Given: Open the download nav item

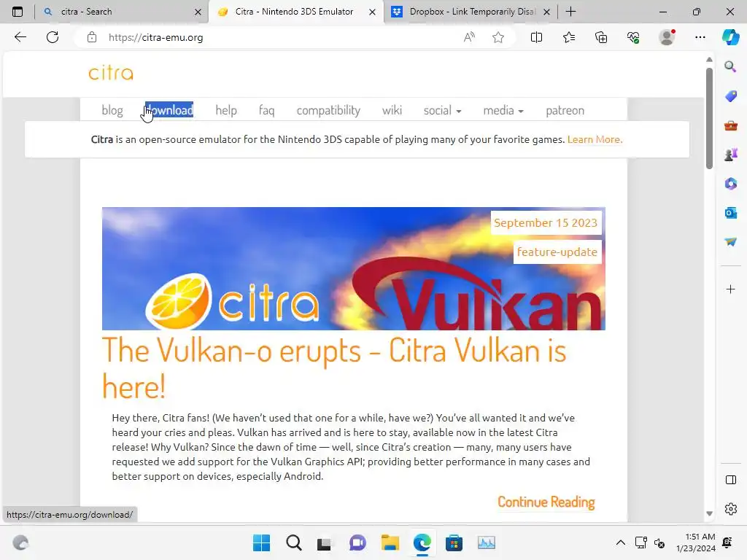Looking at the screenshot, I should (x=169, y=110).
